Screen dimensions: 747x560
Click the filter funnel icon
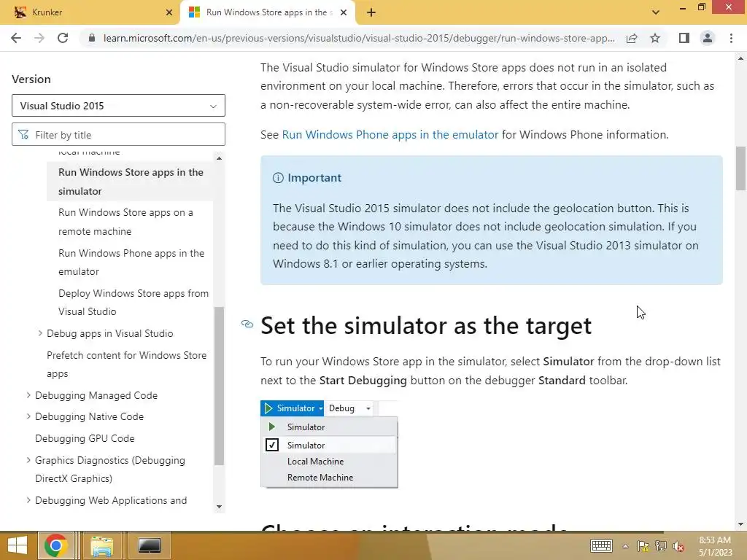pyautogui.click(x=23, y=135)
